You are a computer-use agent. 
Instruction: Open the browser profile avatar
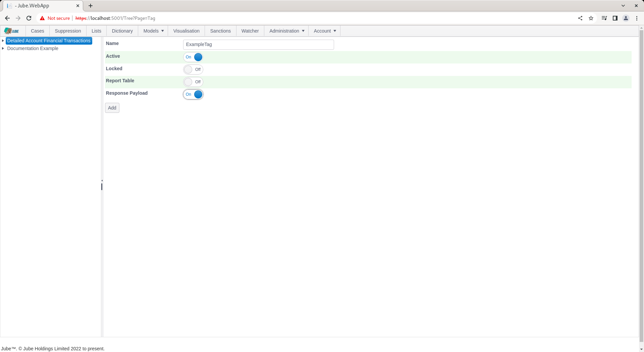pyautogui.click(x=626, y=18)
